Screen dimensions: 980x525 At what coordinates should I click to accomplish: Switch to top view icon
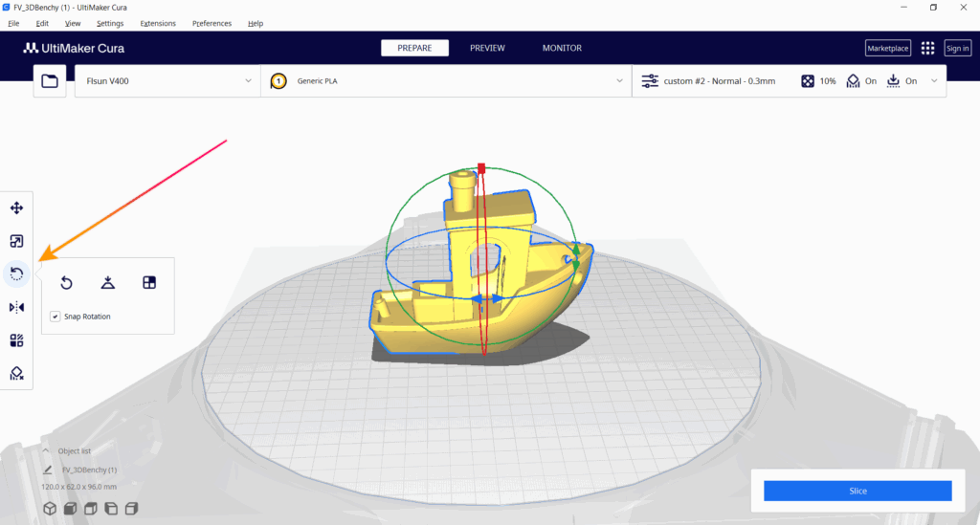91,509
